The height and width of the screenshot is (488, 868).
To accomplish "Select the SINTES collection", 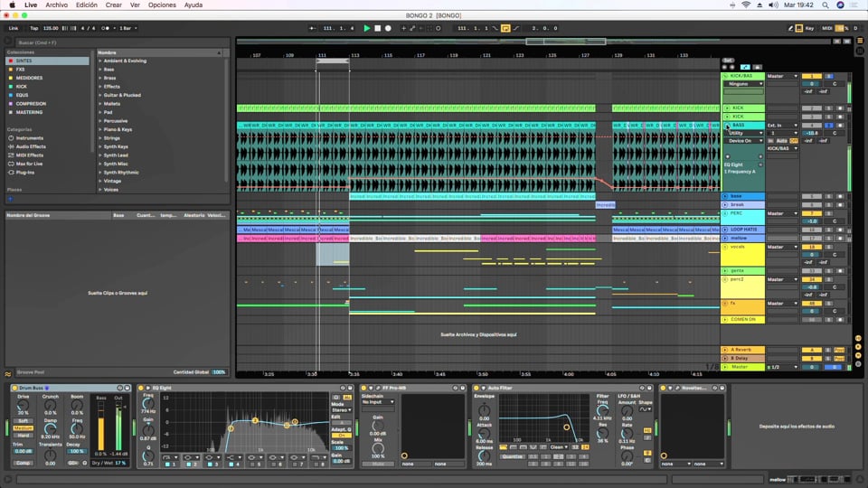I will pyautogui.click(x=48, y=61).
